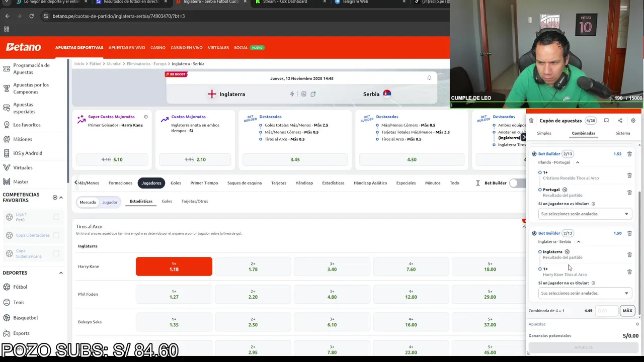Select Harry Kane 1+ shots at 1.18

pos(174,266)
